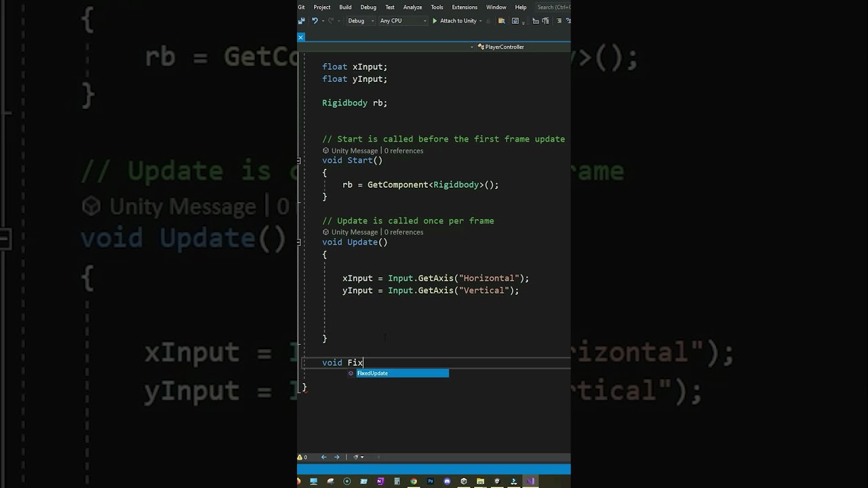Collapse the Update method outlining toggle
The width and height of the screenshot is (868, 488).
coord(299,242)
